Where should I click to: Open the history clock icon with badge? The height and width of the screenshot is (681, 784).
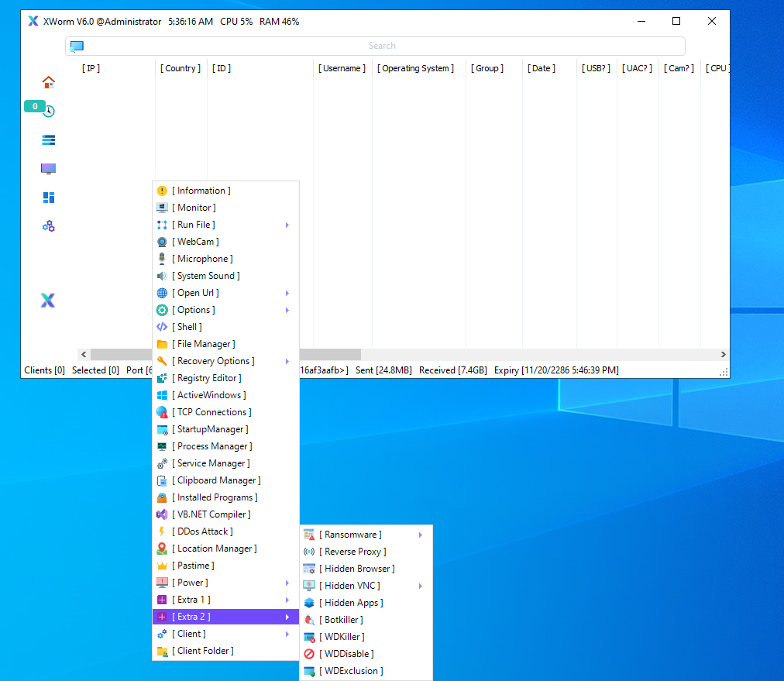(x=48, y=111)
